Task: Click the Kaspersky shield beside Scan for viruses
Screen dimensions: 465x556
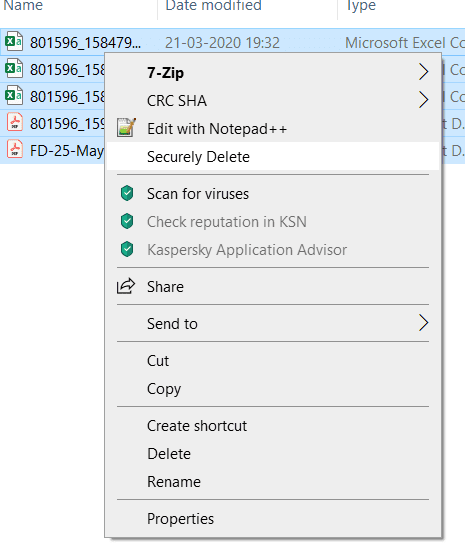Action: click(x=127, y=194)
